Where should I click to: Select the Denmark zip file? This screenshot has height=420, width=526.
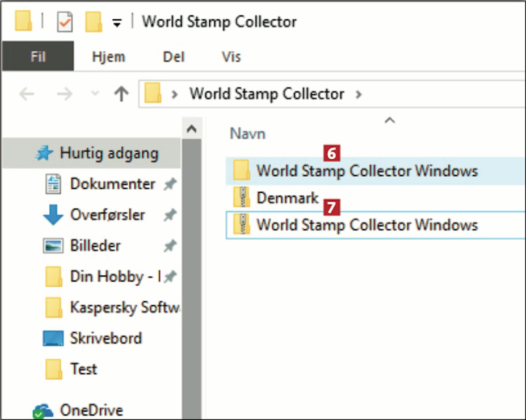[x=287, y=198]
